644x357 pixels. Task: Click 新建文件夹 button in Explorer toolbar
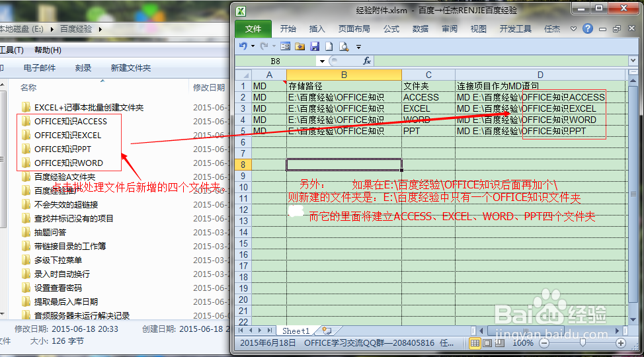(131, 68)
